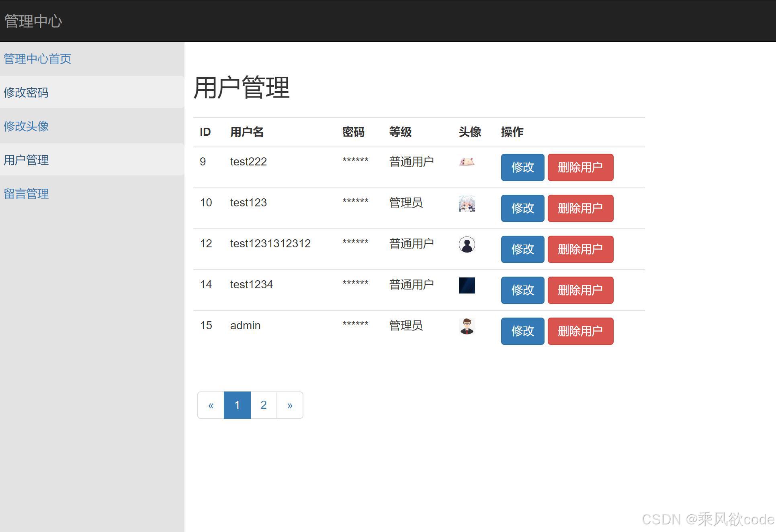
Task: Go to page 2 in pagination
Action: tap(263, 405)
